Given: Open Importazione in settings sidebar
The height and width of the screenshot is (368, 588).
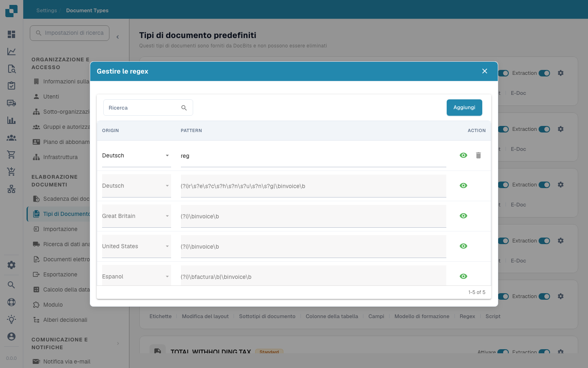Looking at the screenshot, I should click(60, 229).
